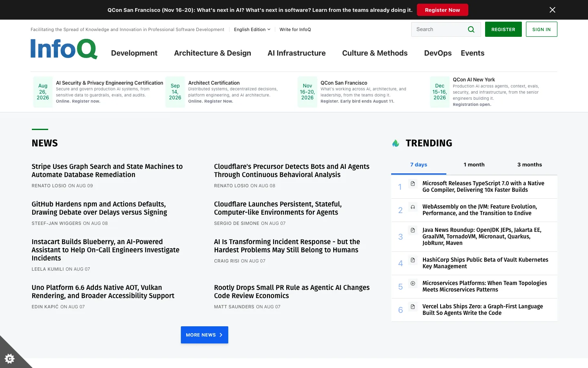The image size is (588, 368).
Task: Open author Craig Risi profile
Action: (x=227, y=261)
